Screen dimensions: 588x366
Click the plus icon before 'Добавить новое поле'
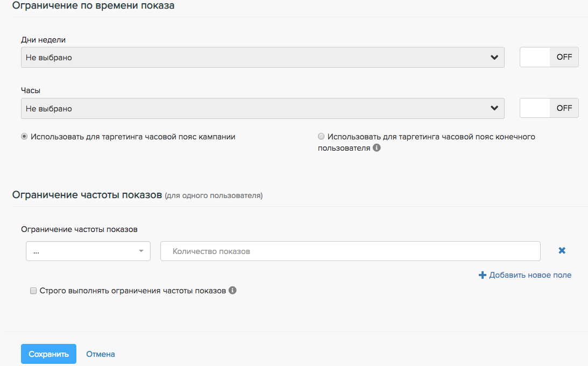point(482,275)
